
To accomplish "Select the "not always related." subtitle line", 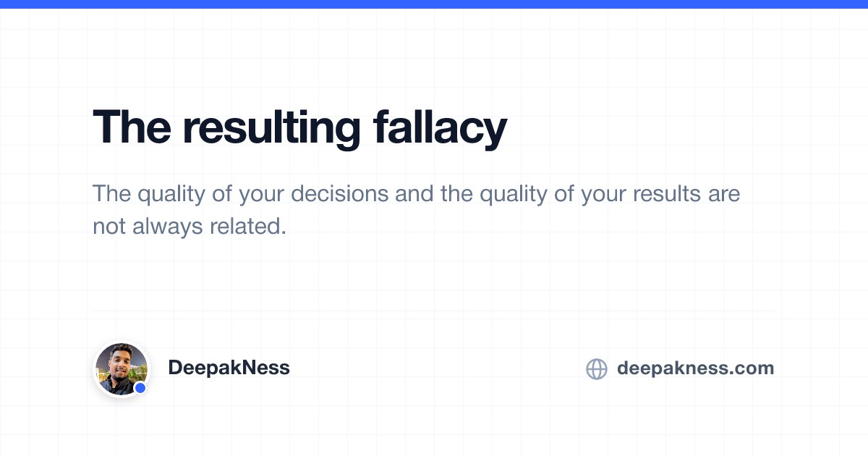I will [x=190, y=227].
